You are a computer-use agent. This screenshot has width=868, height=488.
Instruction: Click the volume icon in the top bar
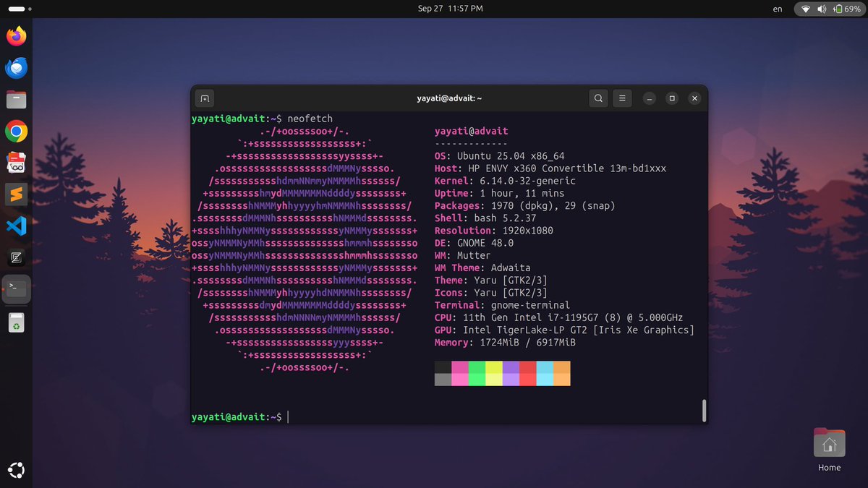point(822,9)
